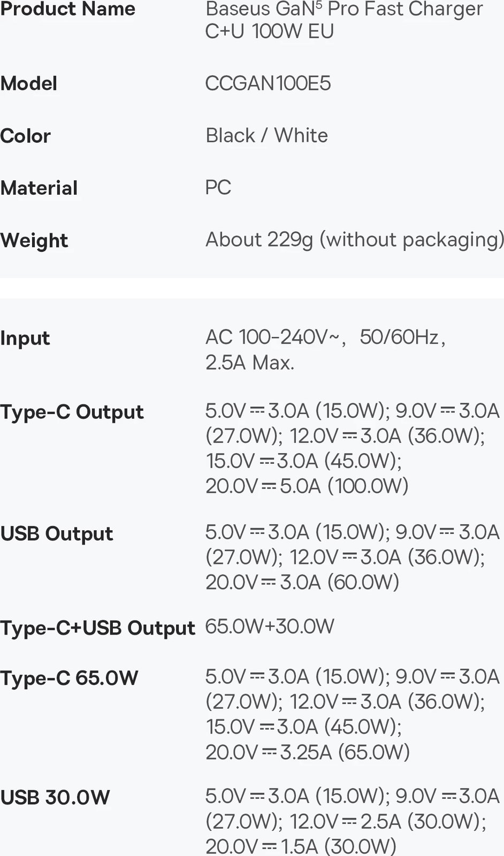Click the Type-C+USB Output label
The image size is (504, 856).
[97, 628]
